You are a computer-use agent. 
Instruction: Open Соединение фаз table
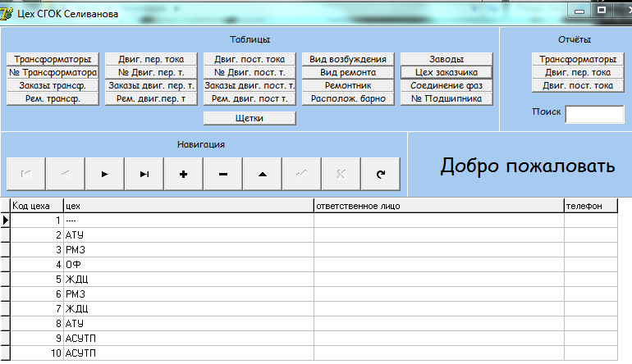pos(447,85)
